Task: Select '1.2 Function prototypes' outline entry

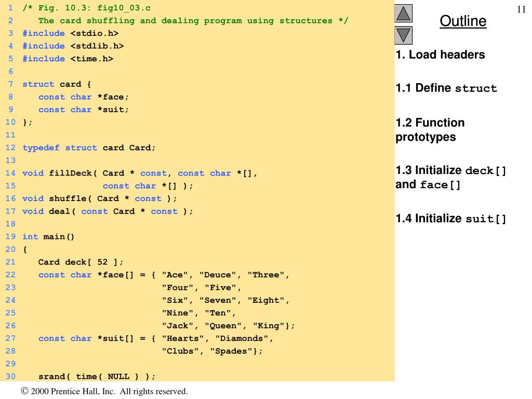Action: 430,129
